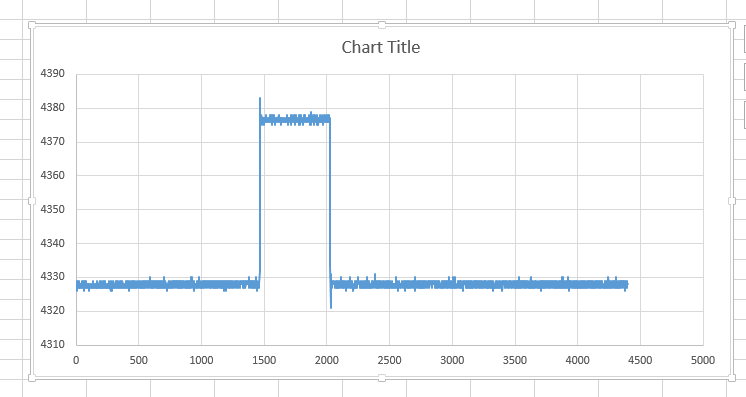Click the left-middle chart sizing handle

pyautogui.click(x=32, y=201)
